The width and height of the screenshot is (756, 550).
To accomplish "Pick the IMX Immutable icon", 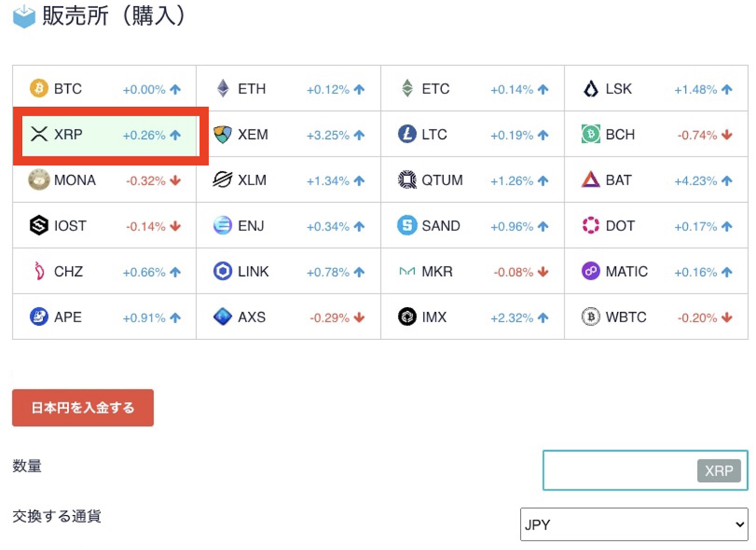I will coord(407,317).
